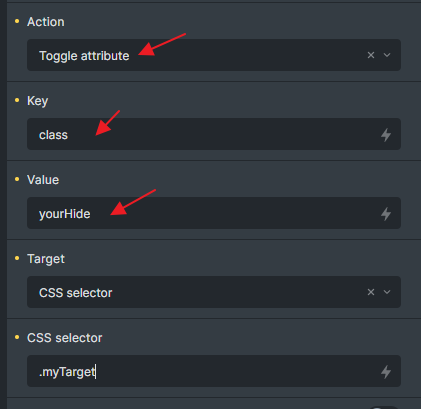Open the Target select box showing CSS selector
This screenshot has width=421, height=409.
214,292
